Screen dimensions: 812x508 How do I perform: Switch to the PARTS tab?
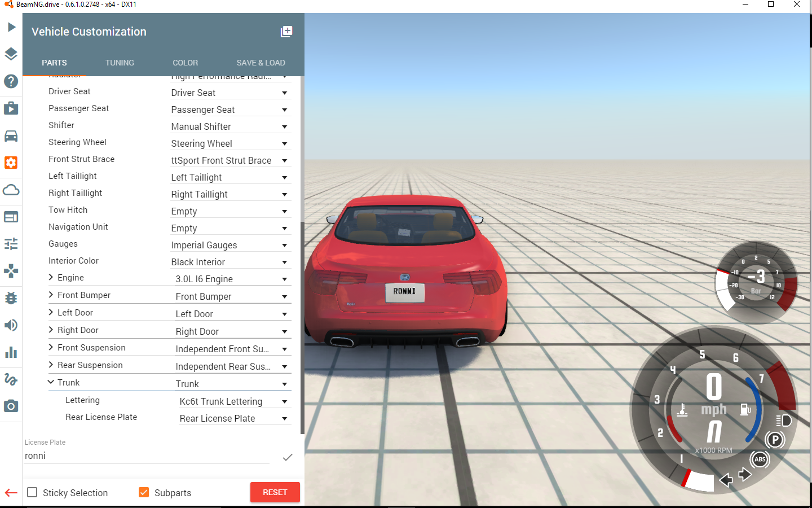pos(54,63)
